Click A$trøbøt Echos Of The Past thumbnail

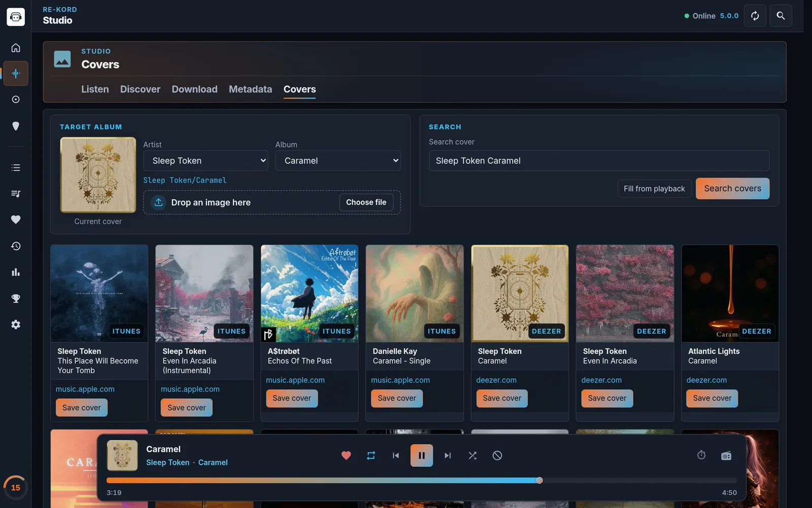[310, 294]
